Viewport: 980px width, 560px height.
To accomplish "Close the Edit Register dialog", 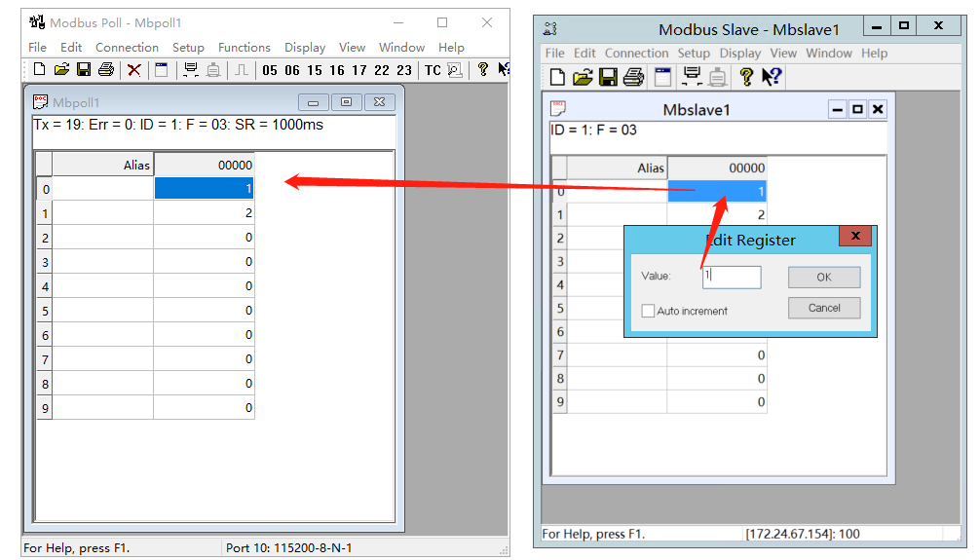I will (855, 237).
